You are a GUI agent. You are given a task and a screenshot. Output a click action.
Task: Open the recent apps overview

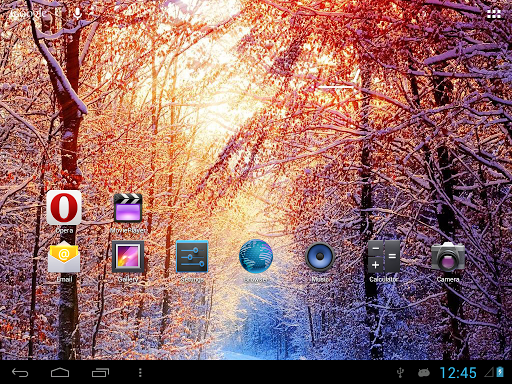tap(100, 372)
